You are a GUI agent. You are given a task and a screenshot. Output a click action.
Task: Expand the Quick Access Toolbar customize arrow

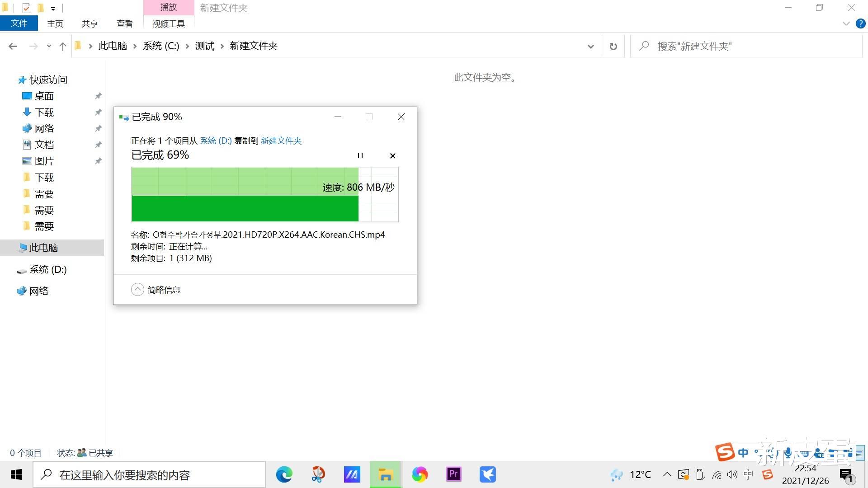[53, 8]
